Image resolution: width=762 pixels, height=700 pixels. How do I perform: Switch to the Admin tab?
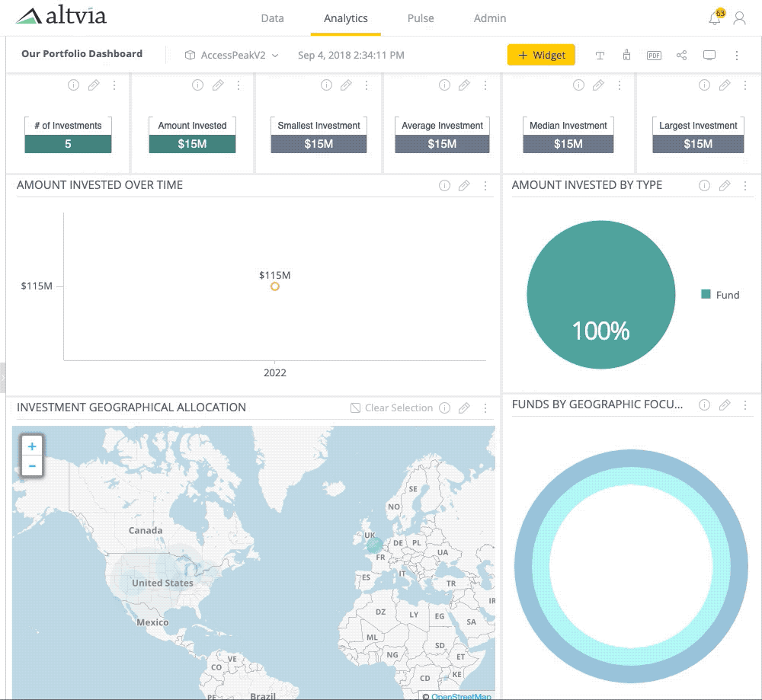490,18
